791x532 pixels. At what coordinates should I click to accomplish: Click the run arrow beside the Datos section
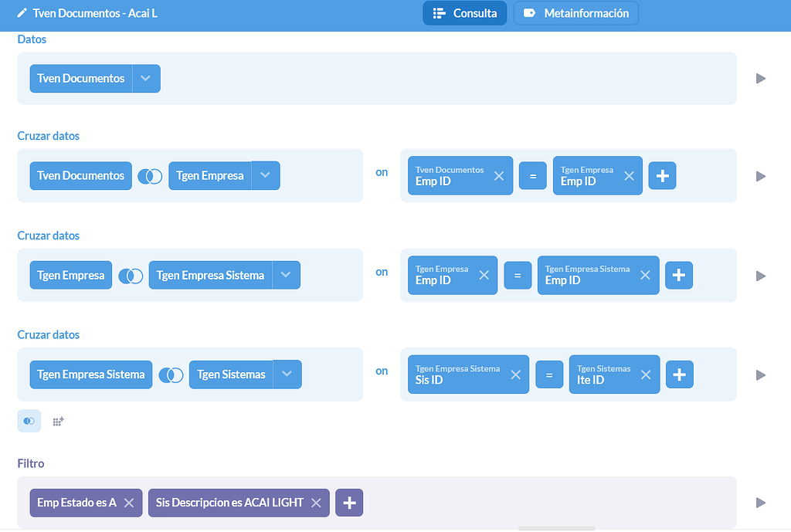pos(761,78)
